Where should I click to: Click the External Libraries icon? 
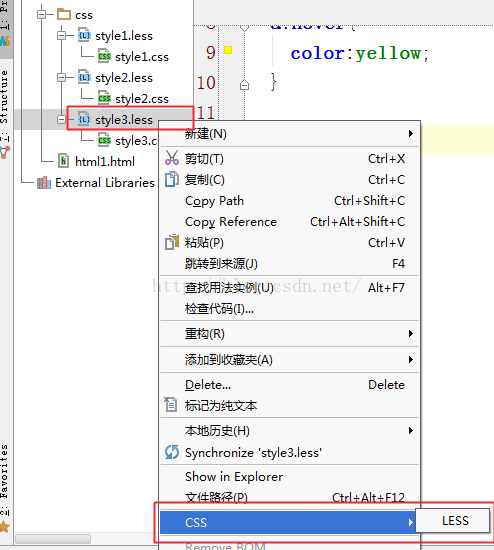[x=44, y=182]
